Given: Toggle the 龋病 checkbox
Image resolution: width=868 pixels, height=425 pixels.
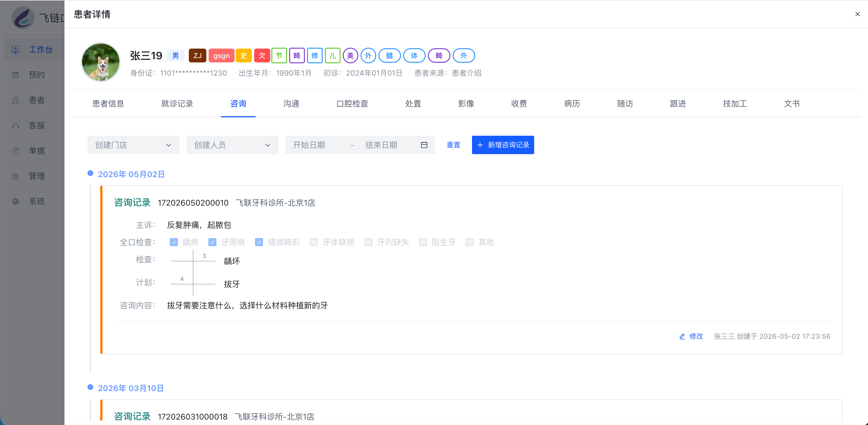Looking at the screenshot, I should [x=174, y=242].
